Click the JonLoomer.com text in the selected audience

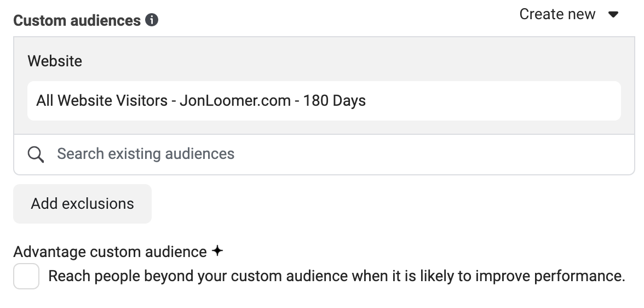pyautogui.click(x=235, y=101)
